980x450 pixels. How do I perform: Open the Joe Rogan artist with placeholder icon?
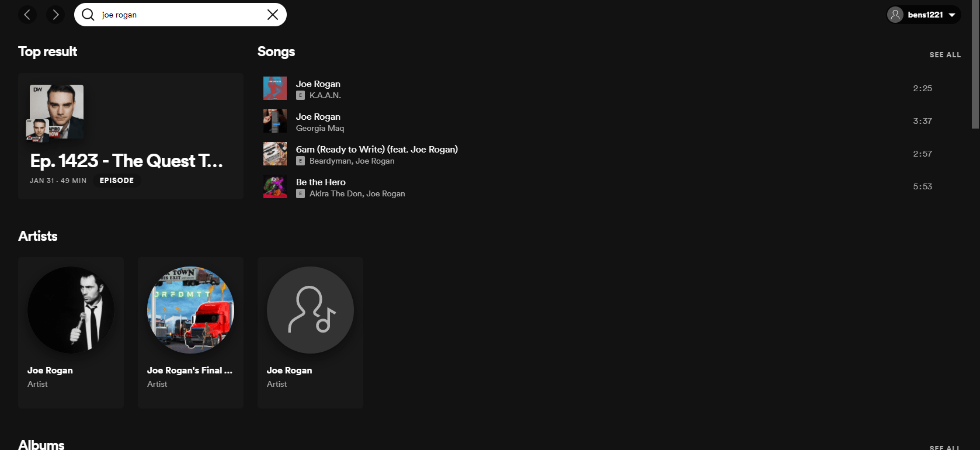click(x=310, y=333)
